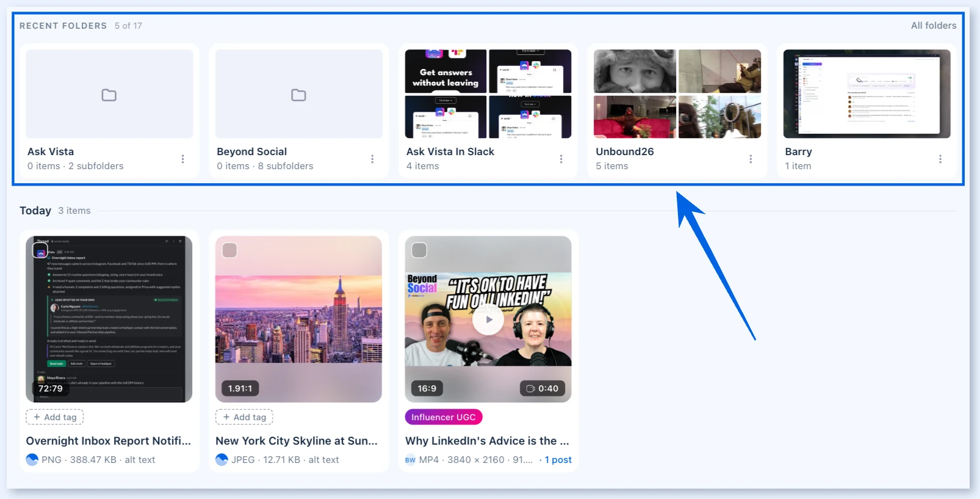Click the "Beyond Social" folder name

(252, 151)
